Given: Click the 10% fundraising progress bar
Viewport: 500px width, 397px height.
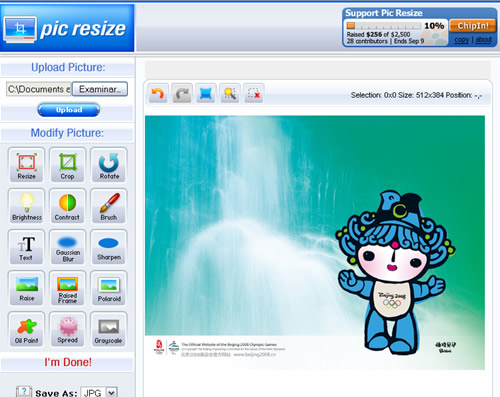Looking at the screenshot, I should [x=384, y=26].
